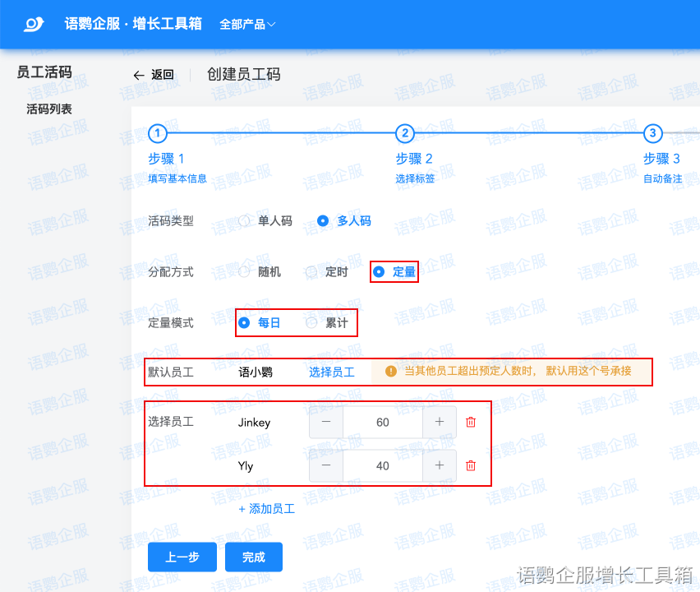Increase Jinkey's quota with plus button
The width and height of the screenshot is (700, 592).
(440, 422)
